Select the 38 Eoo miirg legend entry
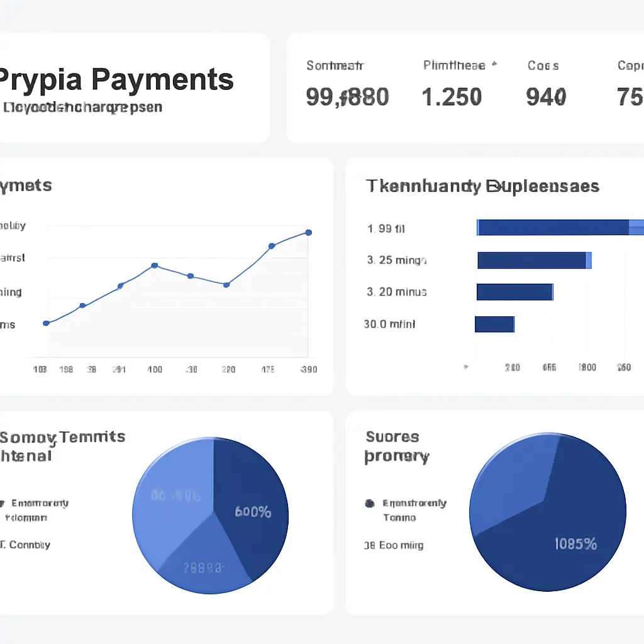 tap(394, 545)
